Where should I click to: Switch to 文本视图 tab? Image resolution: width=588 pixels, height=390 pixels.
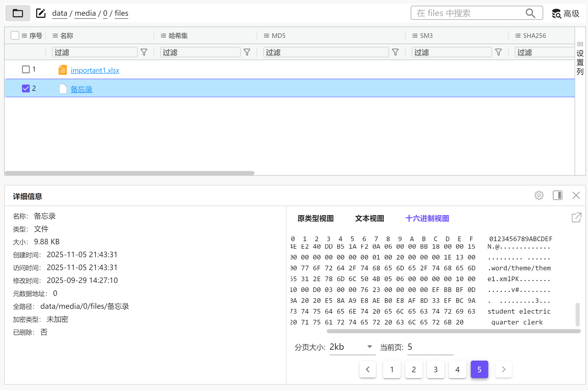pyautogui.click(x=369, y=218)
